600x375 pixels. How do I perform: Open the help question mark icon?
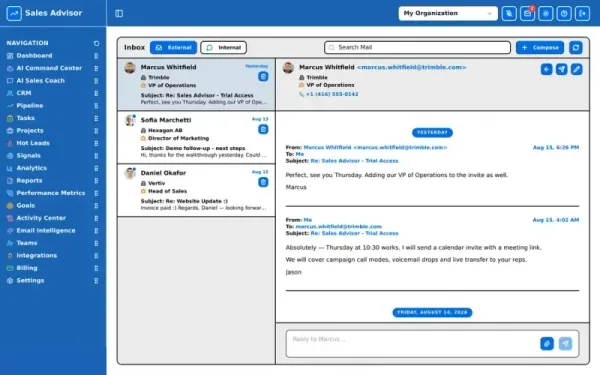point(564,13)
